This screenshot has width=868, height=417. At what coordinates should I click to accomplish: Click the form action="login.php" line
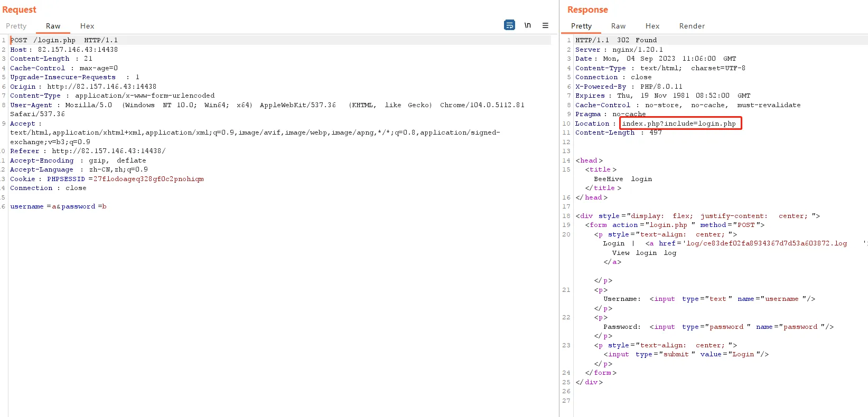[x=675, y=225]
